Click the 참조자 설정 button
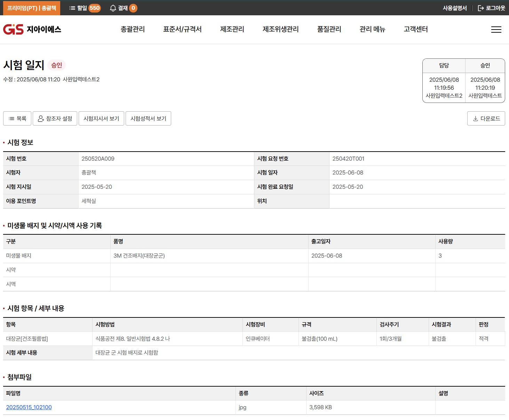This screenshot has height=420, width=509. pos(55,119)
